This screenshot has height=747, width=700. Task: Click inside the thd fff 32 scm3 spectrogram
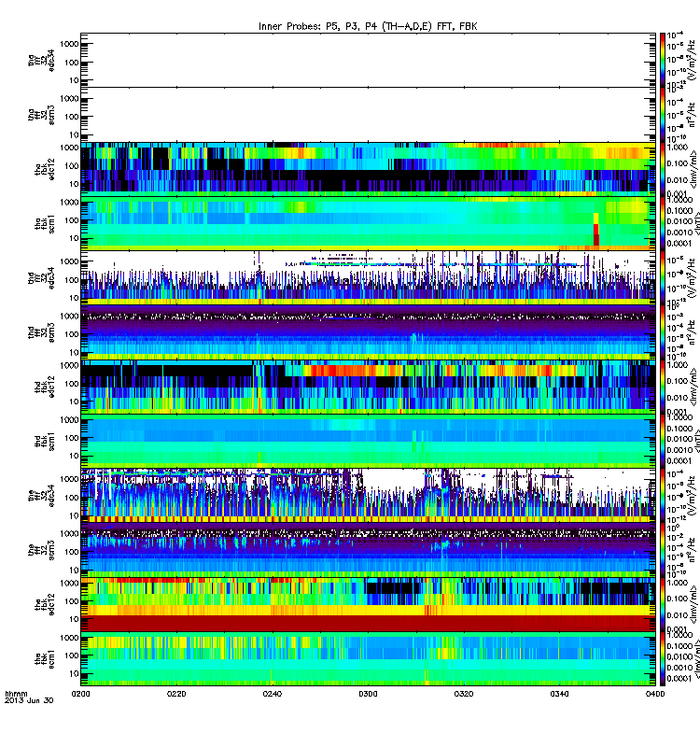coord(368,332)
